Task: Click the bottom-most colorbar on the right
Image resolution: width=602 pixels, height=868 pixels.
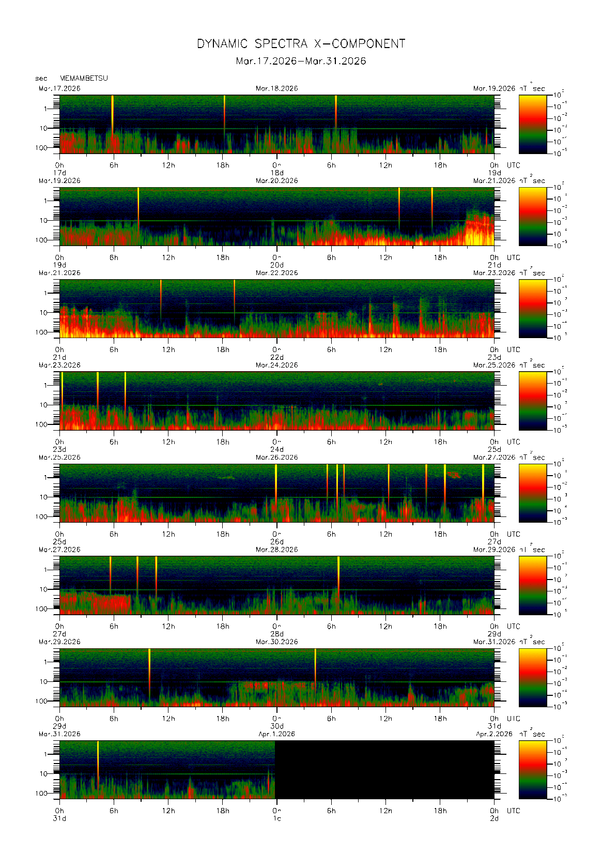Action: [532, 770]
